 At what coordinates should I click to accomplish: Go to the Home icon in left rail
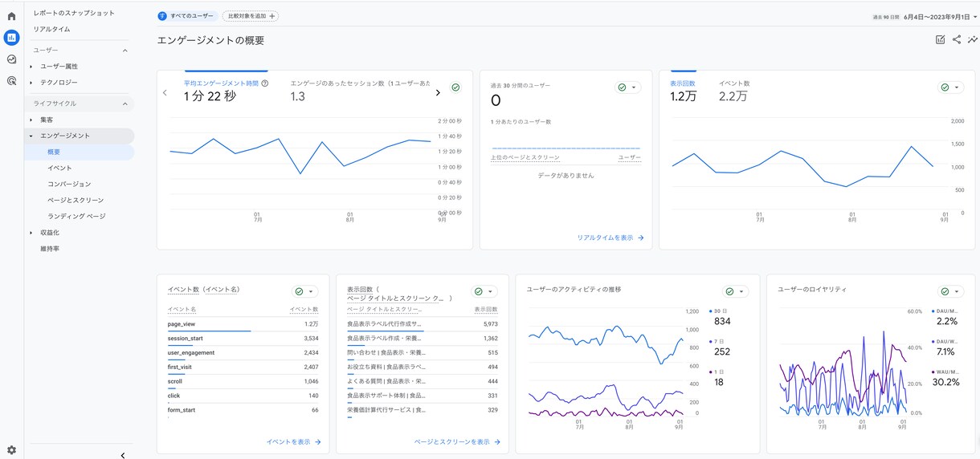tap(11, 16)
